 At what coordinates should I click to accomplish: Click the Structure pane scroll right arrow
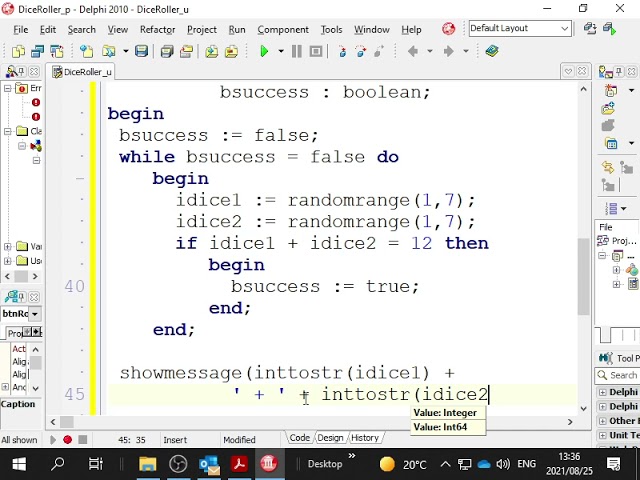tap(36, 277)
